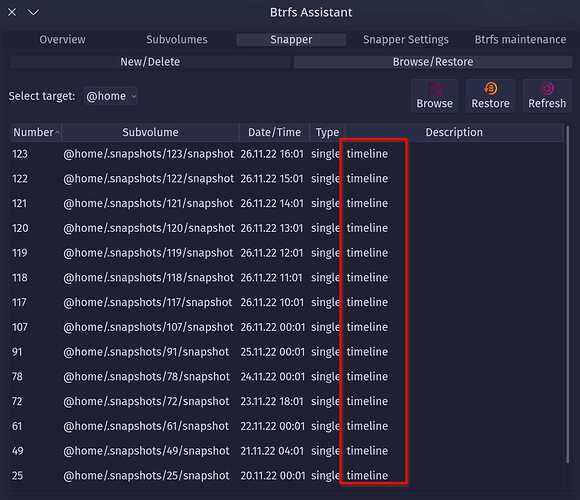Click timeline description in row 117
The width and height of the screenshot is (580, 500).
pyautogui.click(x=367, y=303)
